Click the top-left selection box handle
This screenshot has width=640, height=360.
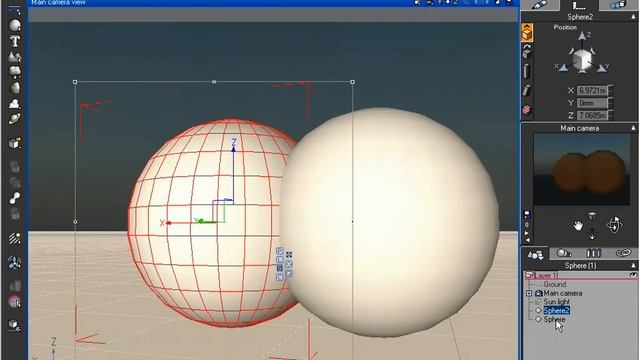click(x=75, y=82)
